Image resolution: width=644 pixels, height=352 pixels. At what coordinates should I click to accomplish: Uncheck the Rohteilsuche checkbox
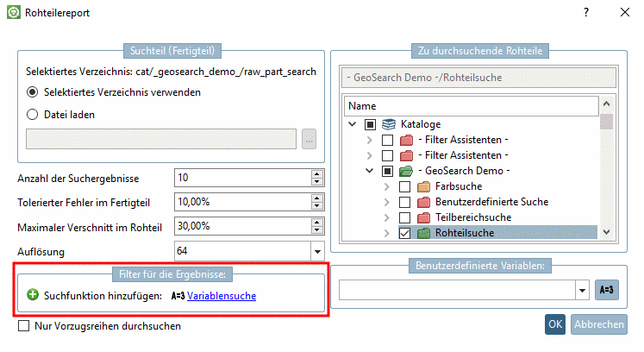[404, 233]
